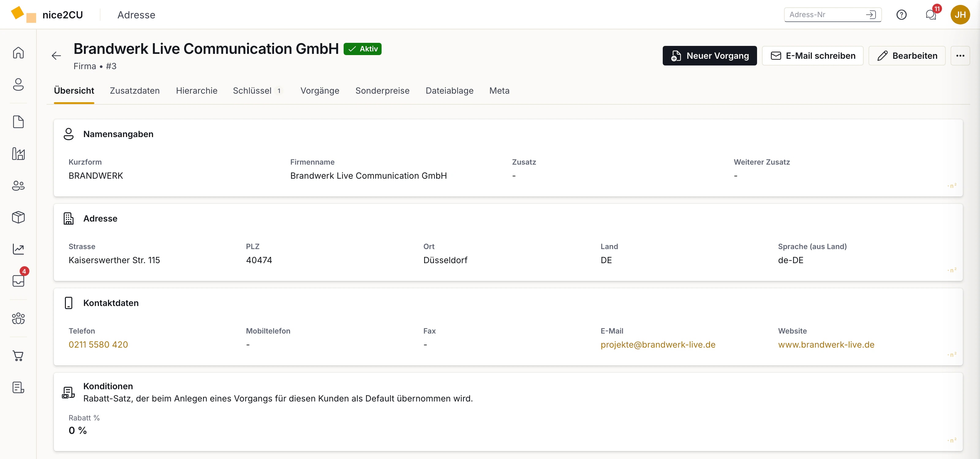Open the inbox icon with badge 4
The width and height of the screenshot is (980, 459).
pos(18,280)
